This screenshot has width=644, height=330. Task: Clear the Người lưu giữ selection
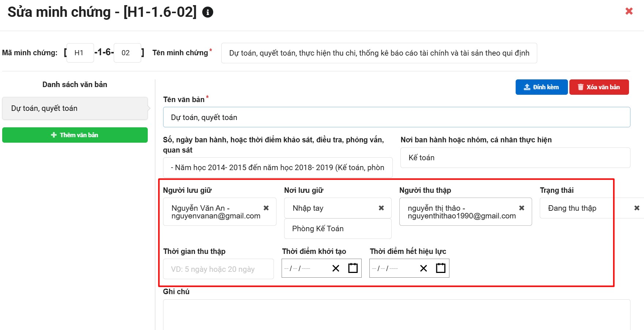pos(266,208)
